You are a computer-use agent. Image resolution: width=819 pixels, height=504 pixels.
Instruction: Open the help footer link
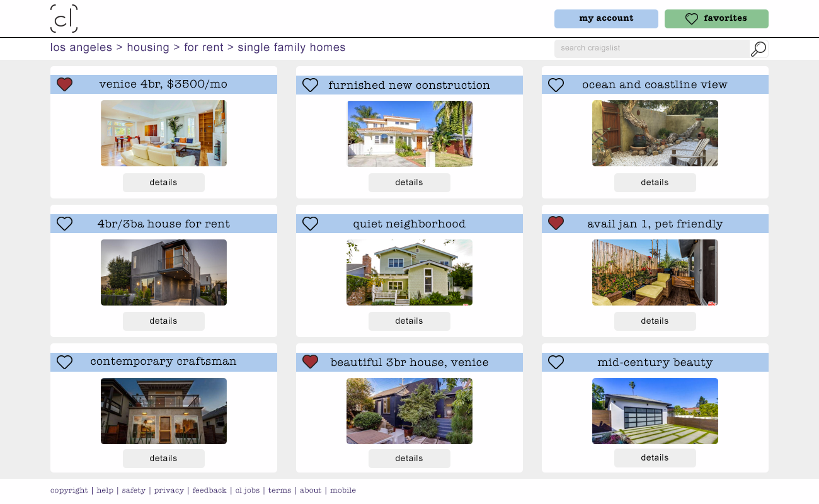click(x=105, y=490)
